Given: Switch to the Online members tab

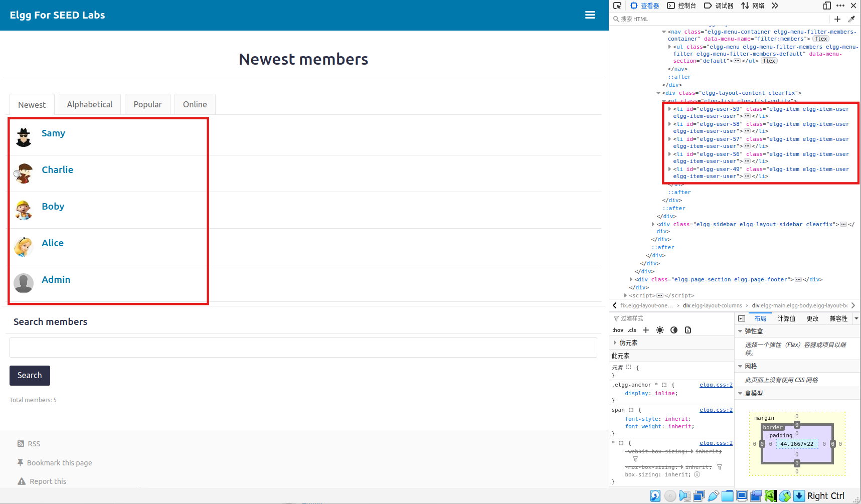Looking at the screenshot, I should [x=195, y=104].
